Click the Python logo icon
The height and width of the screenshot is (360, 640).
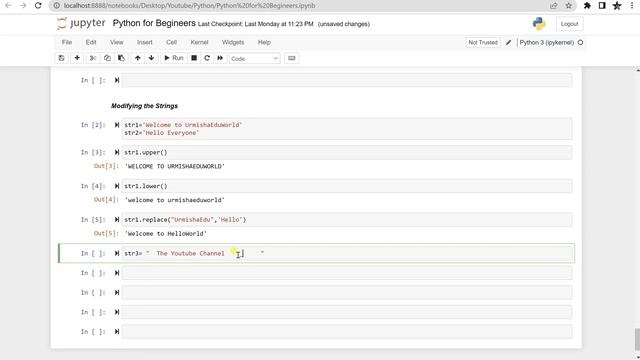click(x=539, y=24)
